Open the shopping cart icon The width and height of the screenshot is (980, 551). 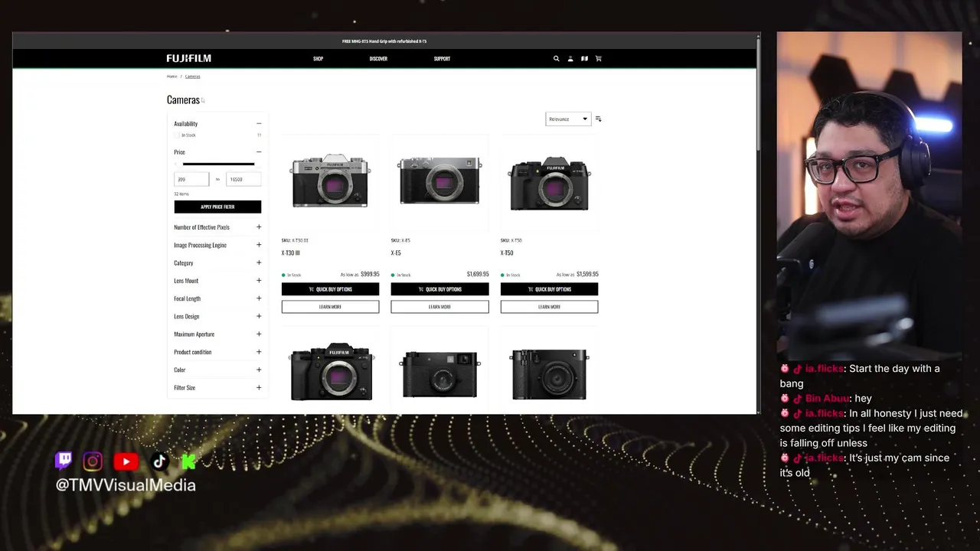coord(599,58)
